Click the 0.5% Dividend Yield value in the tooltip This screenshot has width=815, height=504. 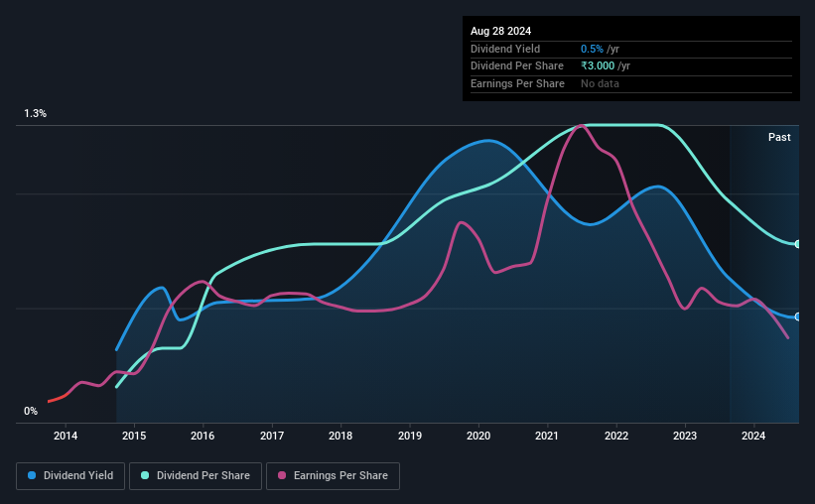point(592,49)
